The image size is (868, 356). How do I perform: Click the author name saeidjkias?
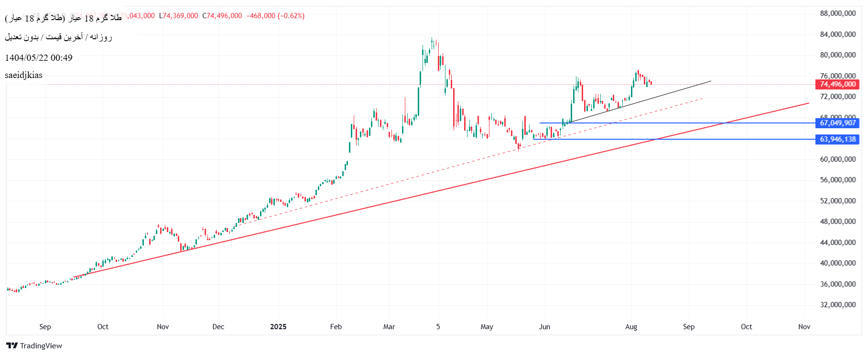click(23, 75)
